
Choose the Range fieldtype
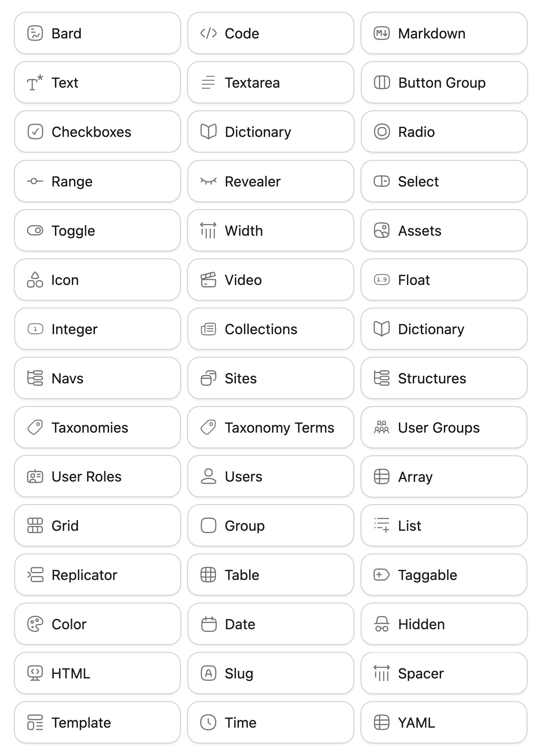97,181
